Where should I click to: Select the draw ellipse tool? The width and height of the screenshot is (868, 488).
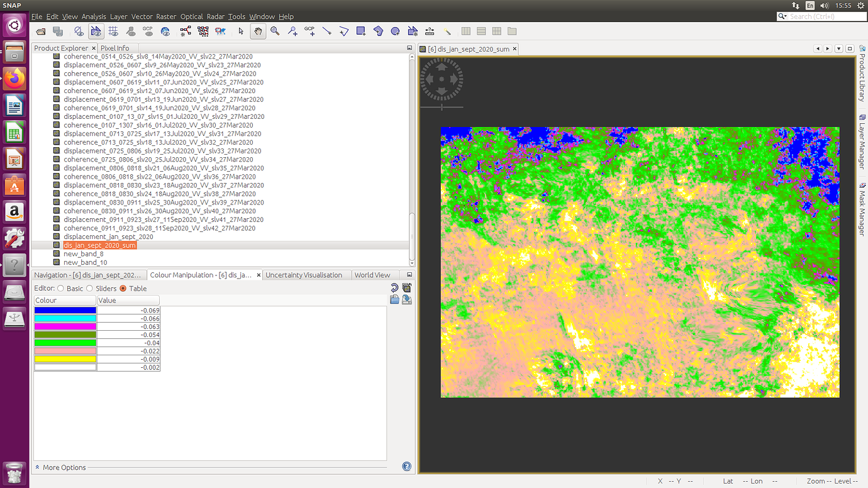click(395, 31)
